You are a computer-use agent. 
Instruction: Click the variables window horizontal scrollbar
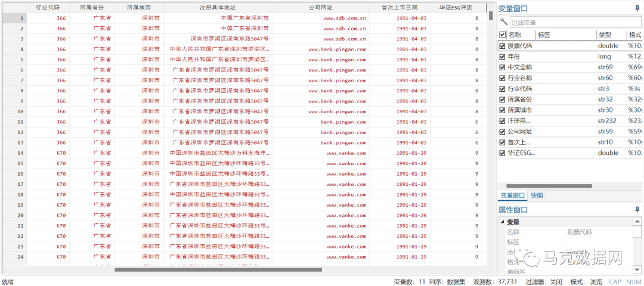click(x=549, y=186)
